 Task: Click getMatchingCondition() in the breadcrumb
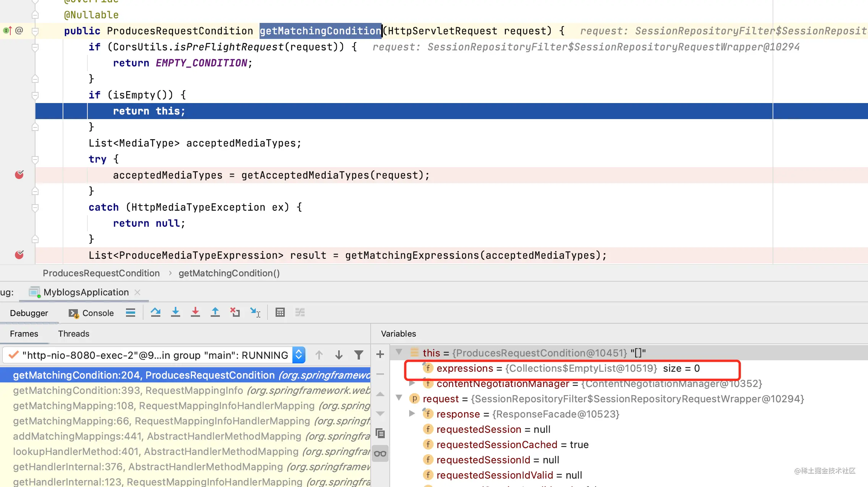(x=229, y=273)
